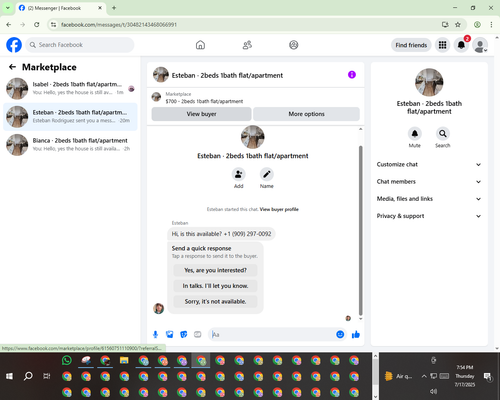Open WhatsApp from the taskbar
Viewport: 500px width, 400px height.
pyautogui.click(x=67, y=360)
